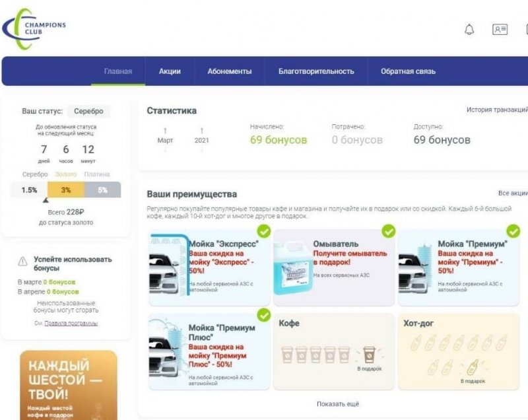This screenshot has height=420, width=528.
Task: Click the car image in Мойка "Экспресс"
Action: 165,267
